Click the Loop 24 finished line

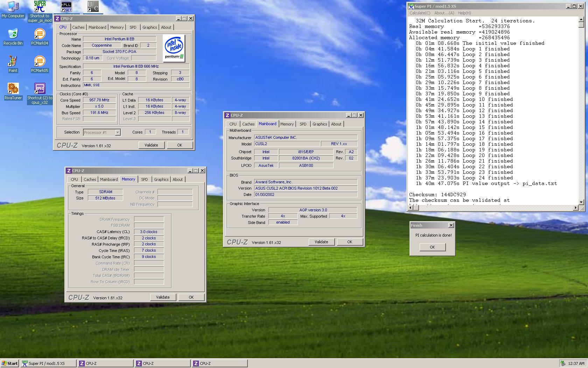pos(464,178)
